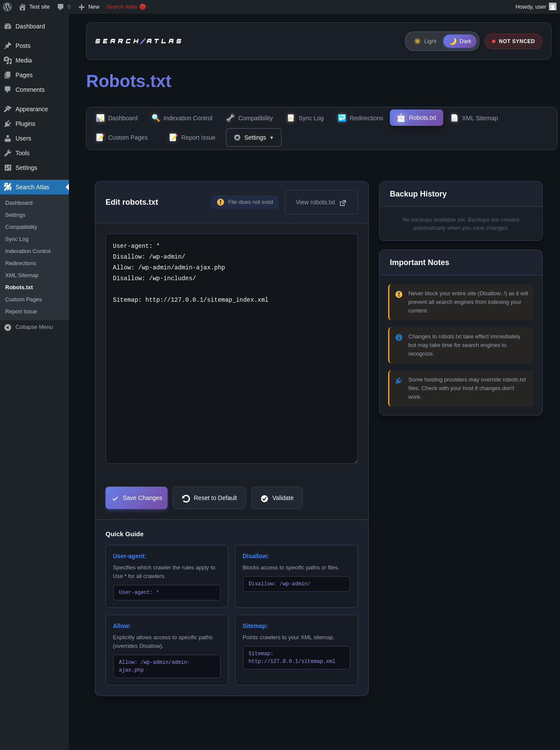Switch to the Compatibility tab

(249, 118)
